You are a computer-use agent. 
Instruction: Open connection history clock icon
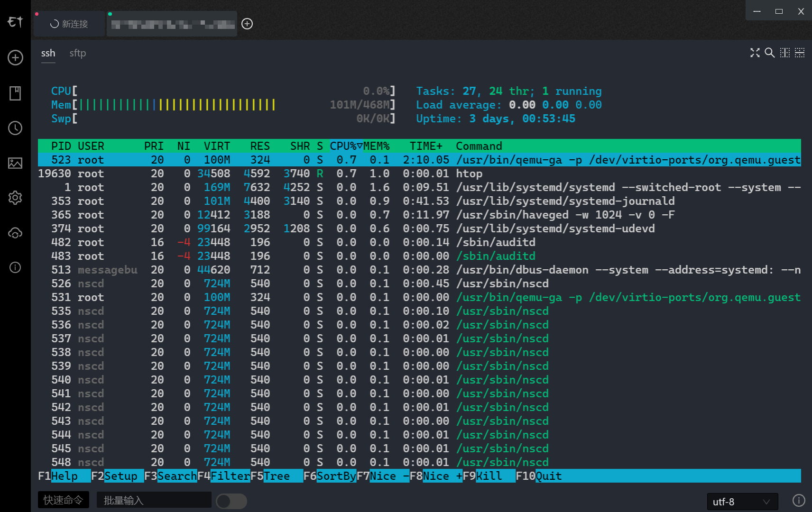[x=15, y=128]
